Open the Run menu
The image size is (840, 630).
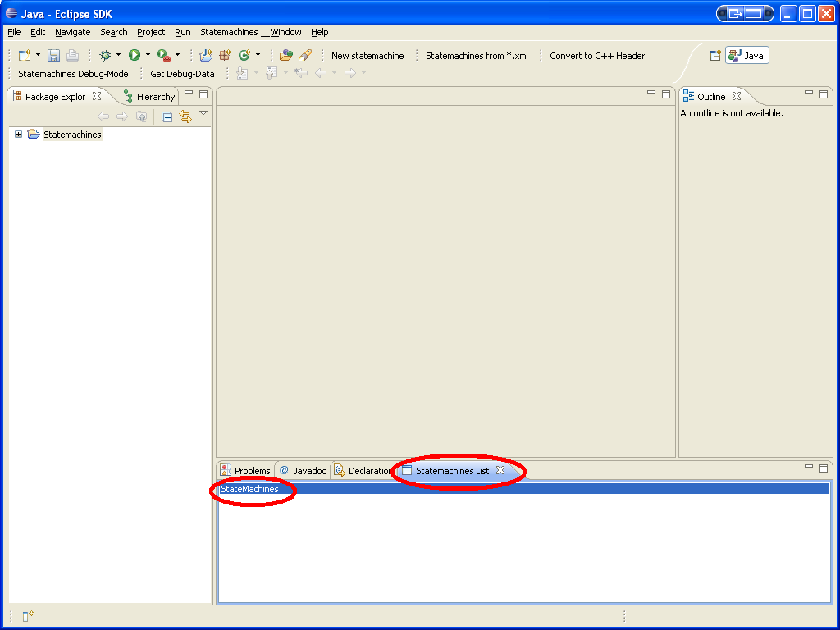pos(183,32)
